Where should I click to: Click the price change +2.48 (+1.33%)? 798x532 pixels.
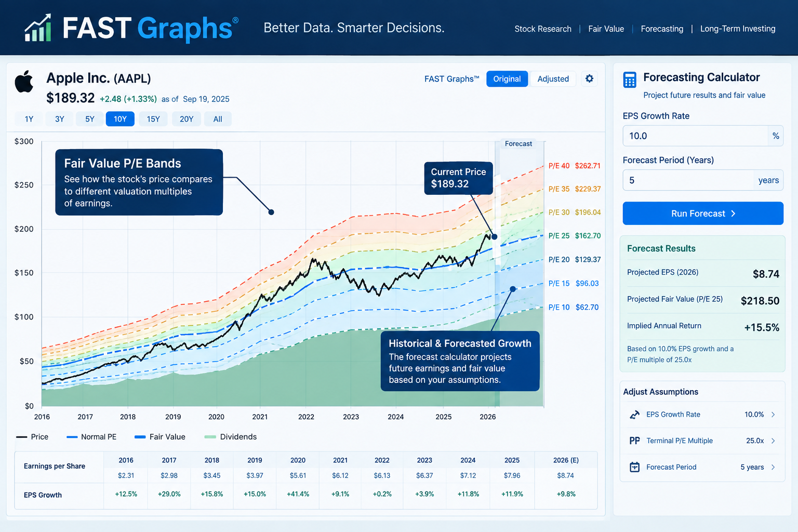pyautogui.click(x=128, y=99)
